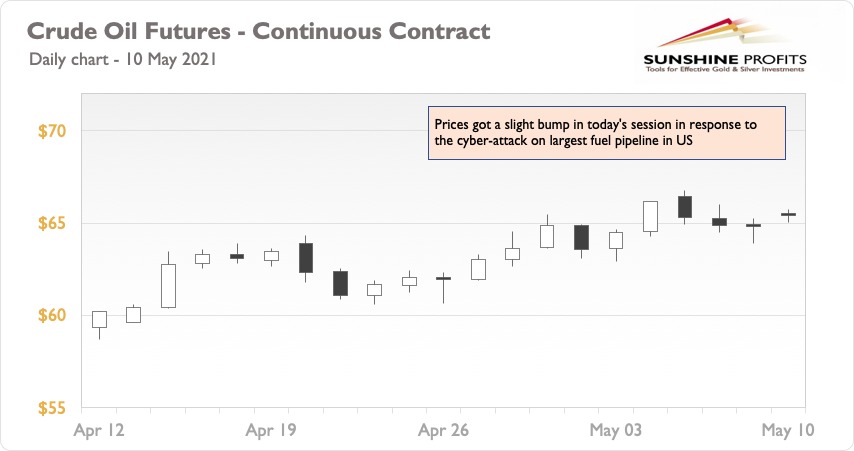Click the May 03 date axis label
The width and height of the screenshot is (854, 451).
point(615,430)
